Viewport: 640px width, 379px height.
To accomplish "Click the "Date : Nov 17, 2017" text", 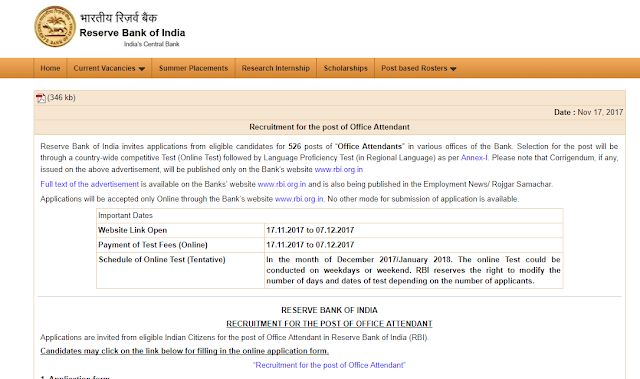I will (x=589, y=112).
